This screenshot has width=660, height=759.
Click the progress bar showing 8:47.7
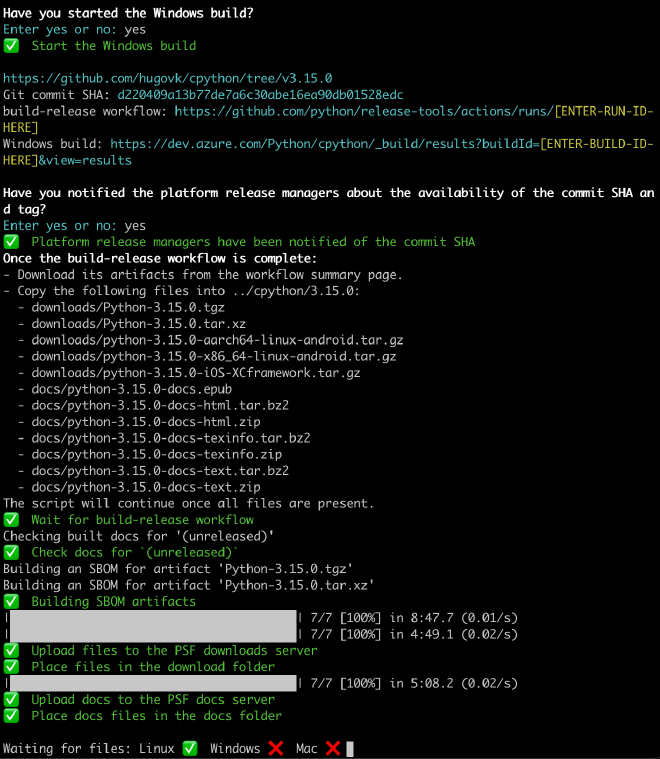153,618
